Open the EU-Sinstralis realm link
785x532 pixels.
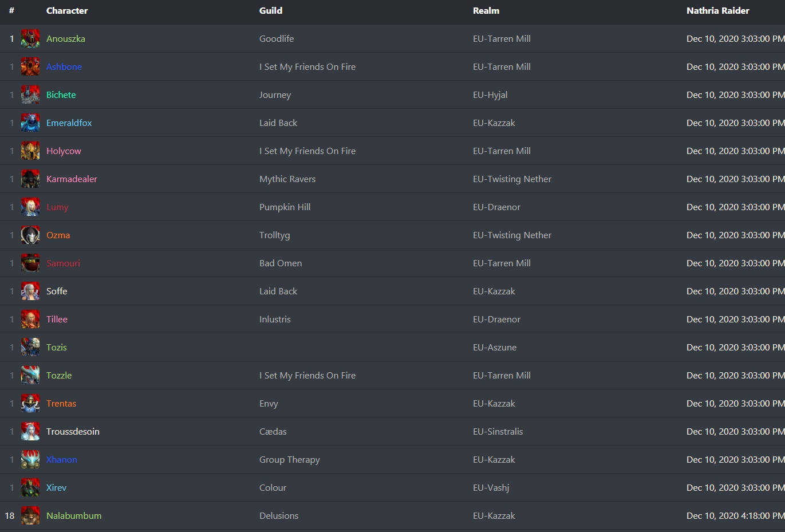[x=498, y=431]
